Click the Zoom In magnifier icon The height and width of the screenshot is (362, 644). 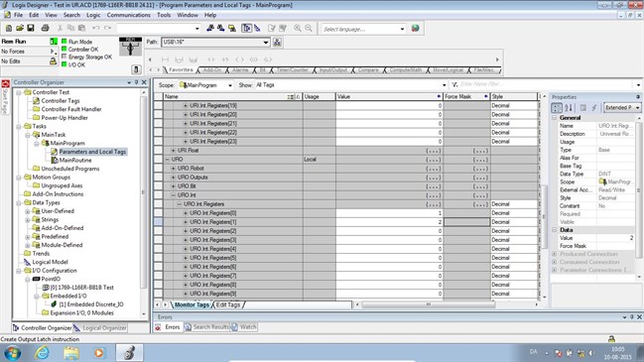[x=298, y=28]
